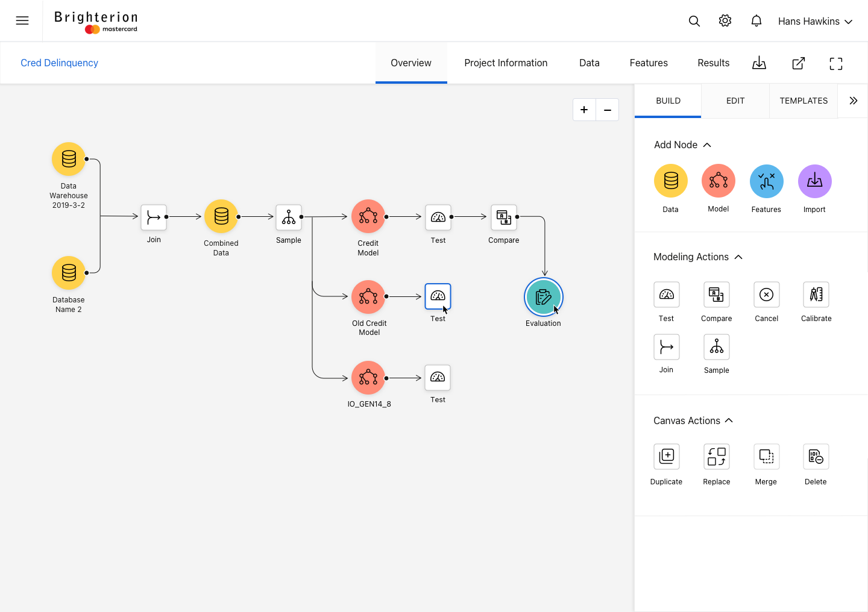Click the Merge canvas action
868x612 pixels.
click(767, 457)
